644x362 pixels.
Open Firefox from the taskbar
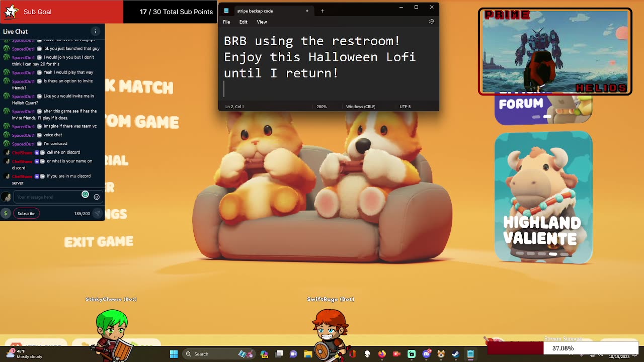[382, 354]
